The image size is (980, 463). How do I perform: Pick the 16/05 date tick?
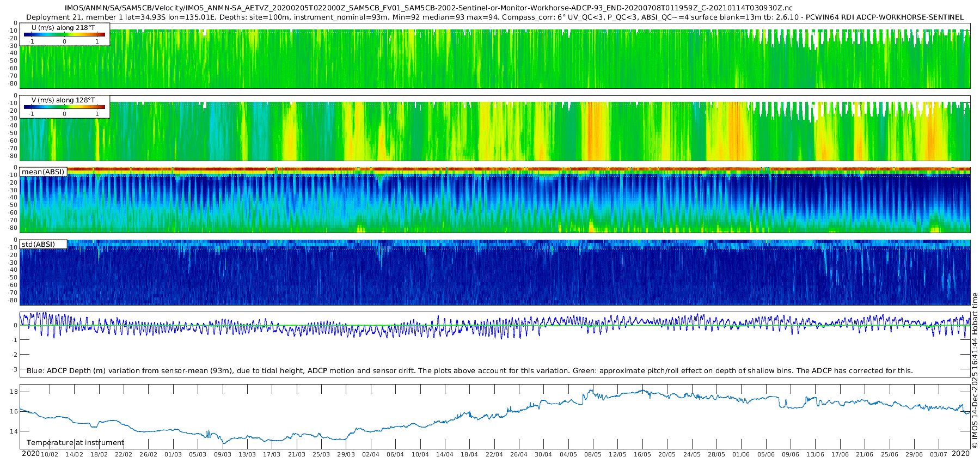click(x=642, y=454)
